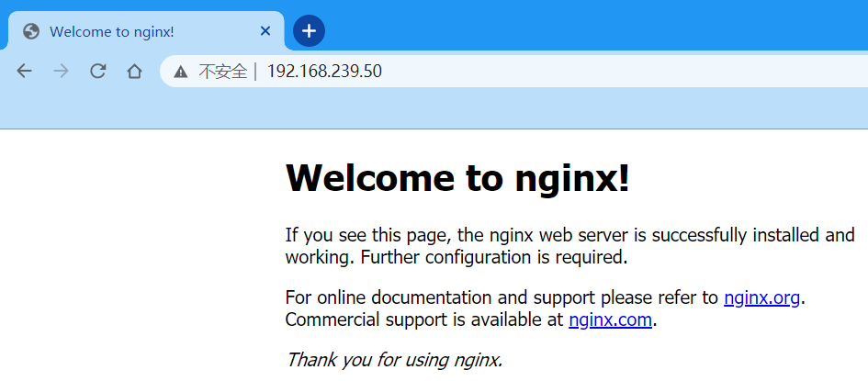The height and width of the screenshot is (381, 868).
Task: Close the Welcome to nginx! tab
Action: click(265, 31)
